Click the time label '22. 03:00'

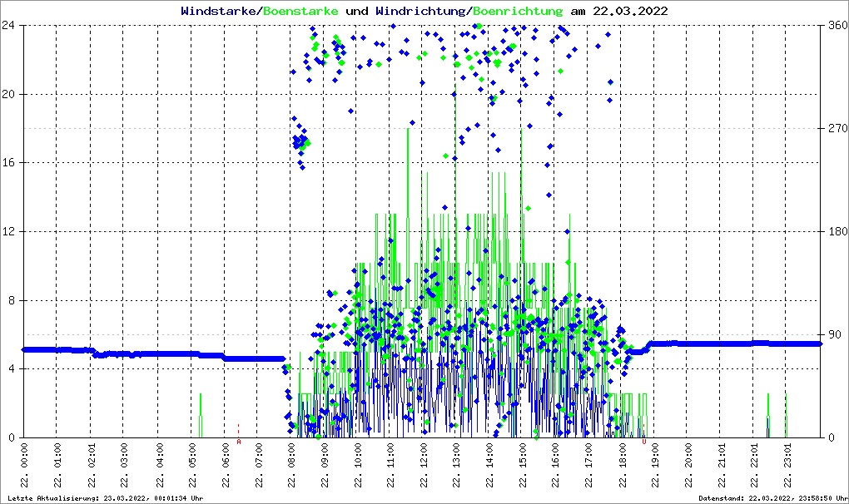click(124, 466)
